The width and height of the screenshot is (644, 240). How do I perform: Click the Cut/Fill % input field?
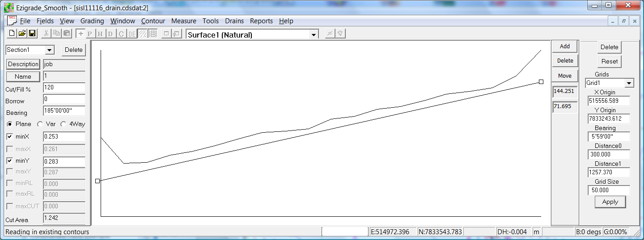[64, 88]
